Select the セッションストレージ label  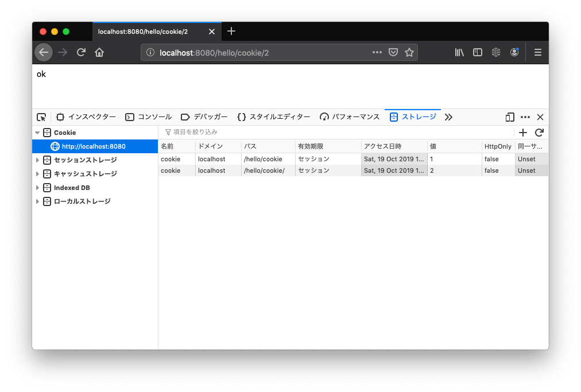pyautogui.click(x=85, y=160)
